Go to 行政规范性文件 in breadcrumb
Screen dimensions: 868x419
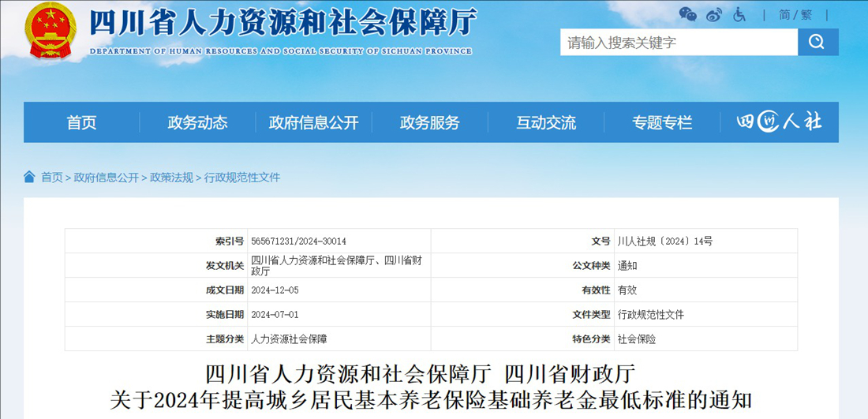point(242,178)
